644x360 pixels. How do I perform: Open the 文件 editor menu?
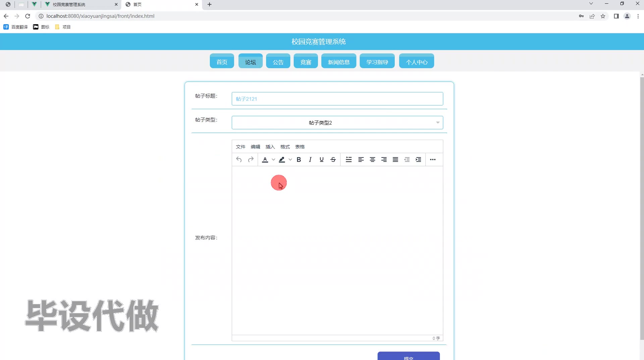coord(240,147)
